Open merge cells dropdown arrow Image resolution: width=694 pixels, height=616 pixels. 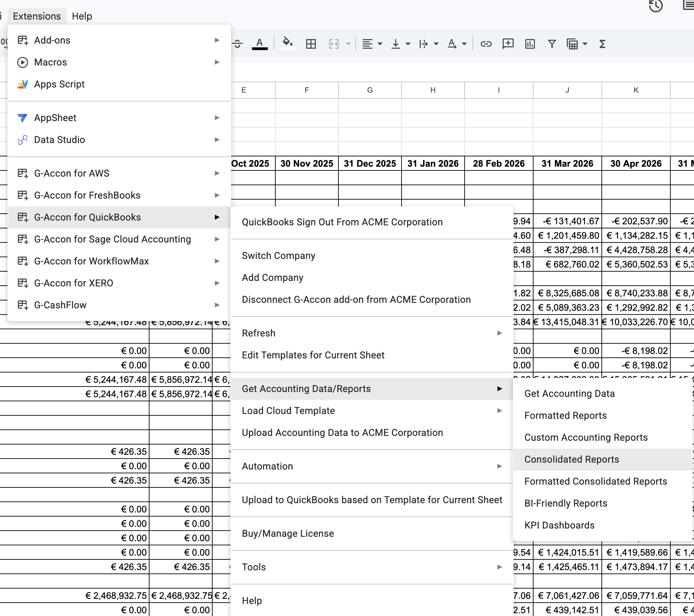tap(348, 44)
